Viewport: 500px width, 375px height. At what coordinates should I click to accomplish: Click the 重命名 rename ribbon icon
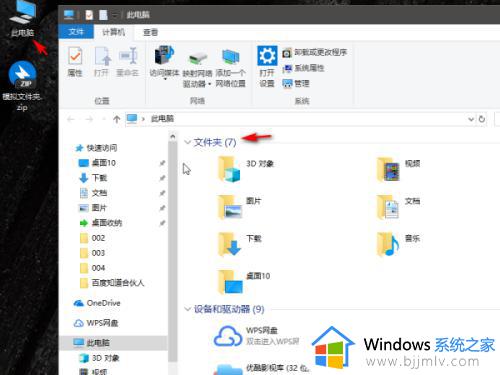coord(128,62)
